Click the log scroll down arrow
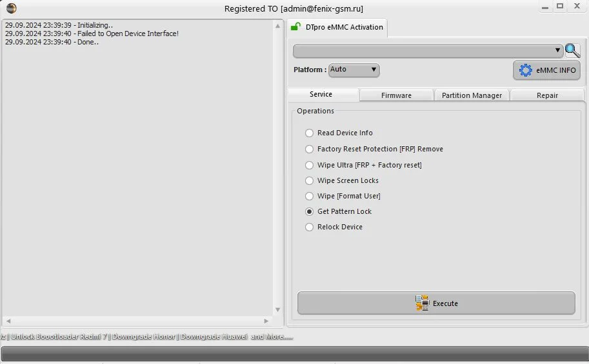Image resolution: width=589 pixels, height=364 pixels. point(277,310)
